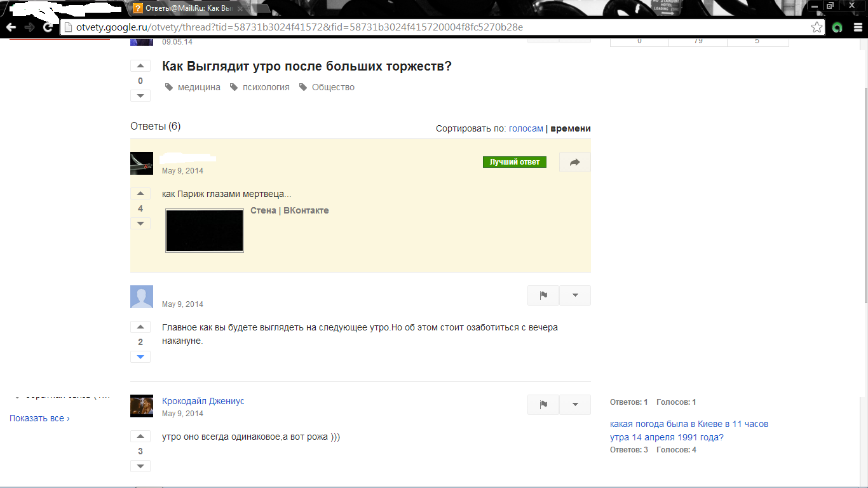Reload the page with refresh icon

tap(48, 27)
